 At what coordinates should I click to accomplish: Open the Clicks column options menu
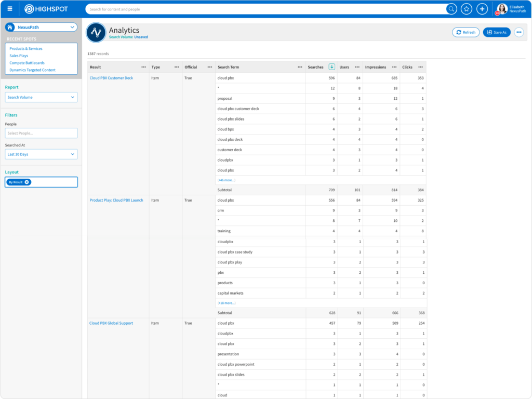pyautogui.click(x=421, y=67)
